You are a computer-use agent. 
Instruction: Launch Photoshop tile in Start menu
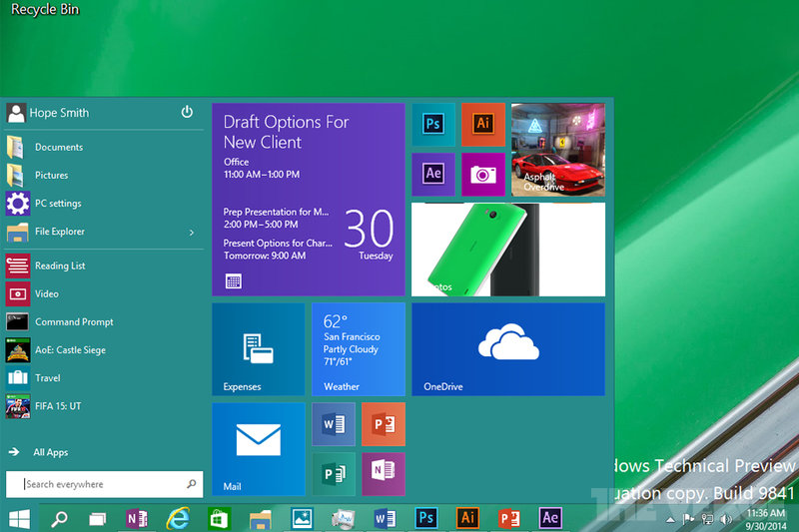(433, 125)
